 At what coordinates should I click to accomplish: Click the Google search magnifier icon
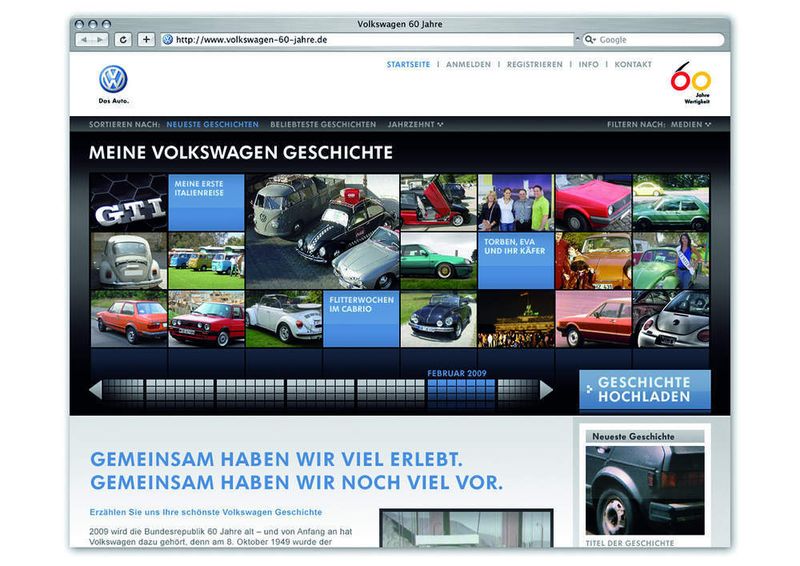[x=590, y=40]
